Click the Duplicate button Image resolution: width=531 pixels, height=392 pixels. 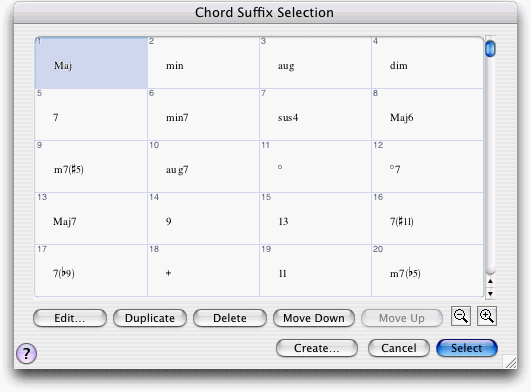150,318
